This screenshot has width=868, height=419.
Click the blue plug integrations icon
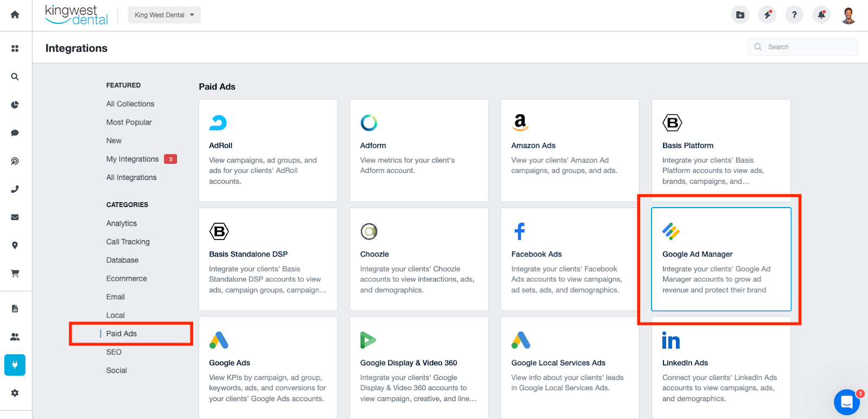pos(15,365)
